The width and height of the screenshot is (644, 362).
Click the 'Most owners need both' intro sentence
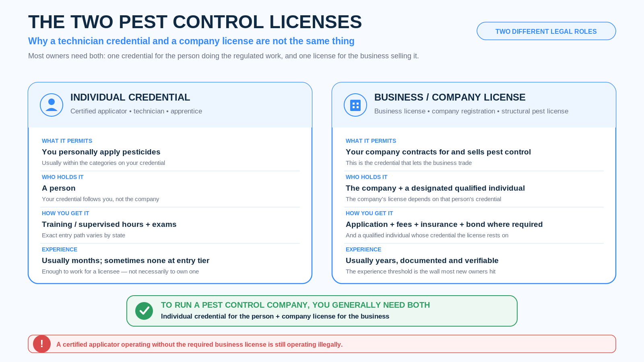coord(223,56)
